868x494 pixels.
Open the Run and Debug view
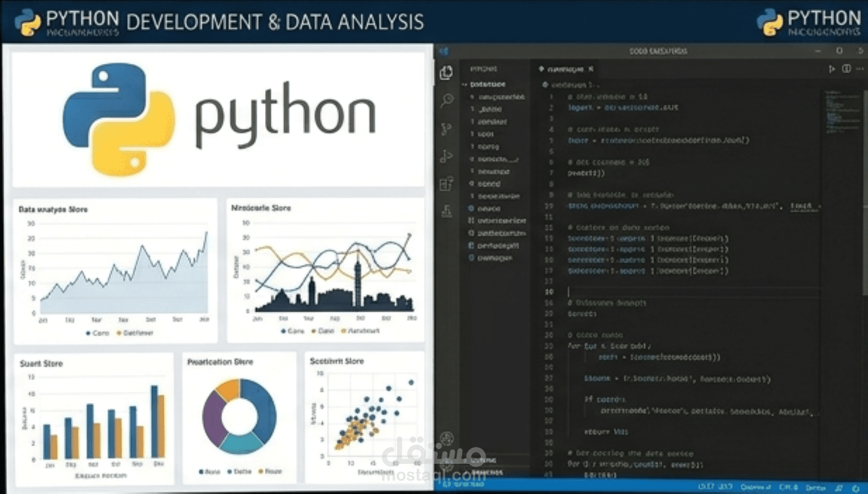point(446,156)
